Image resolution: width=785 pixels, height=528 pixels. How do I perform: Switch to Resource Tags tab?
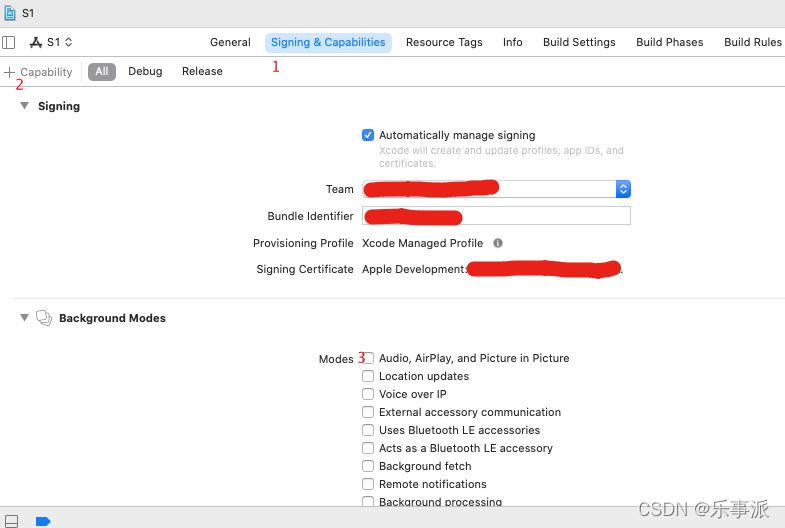pyautogui.click(x=444, y=43)
